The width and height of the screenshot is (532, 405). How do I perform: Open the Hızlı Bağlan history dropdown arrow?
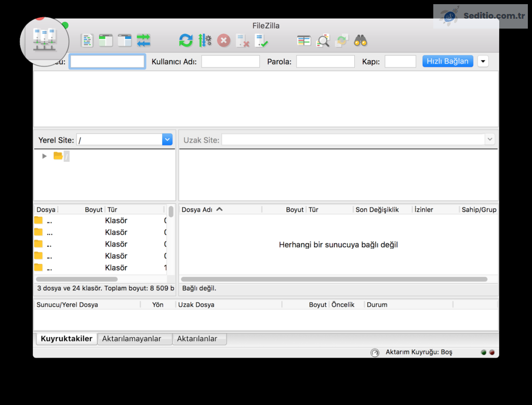pos(483,61)
